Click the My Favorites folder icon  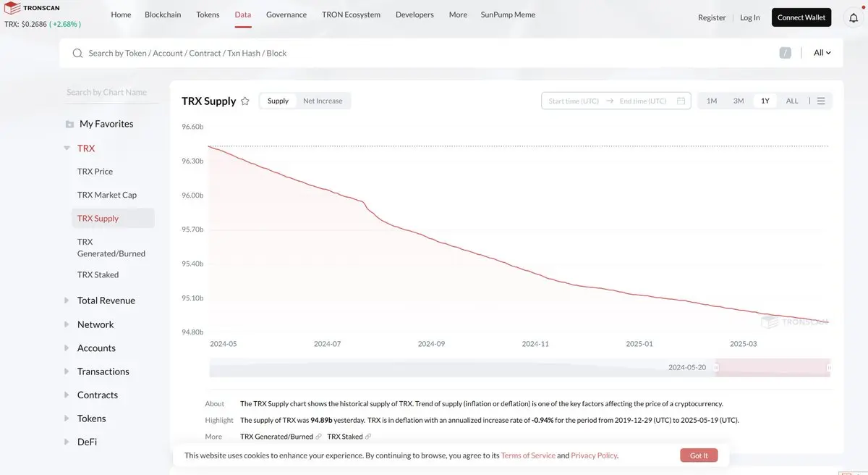click(69, 125)
